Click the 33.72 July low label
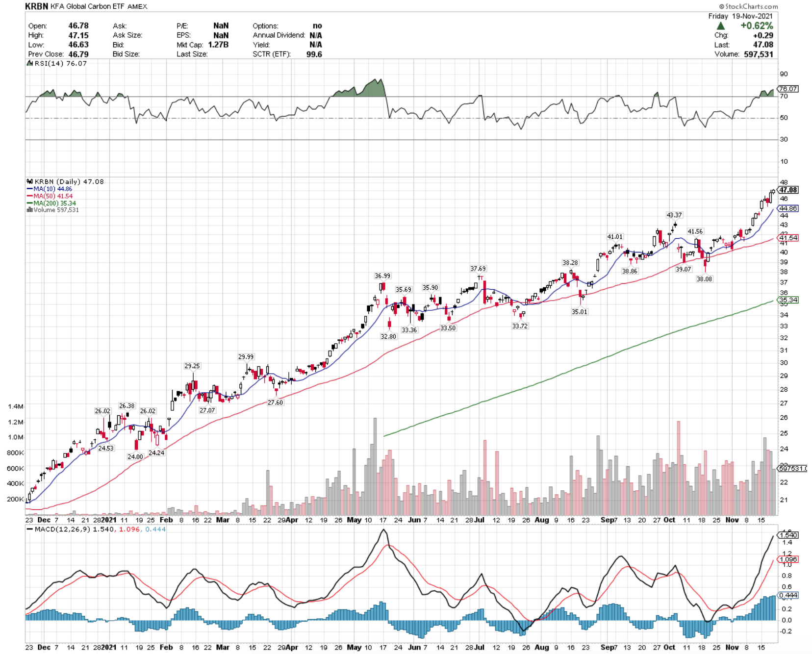 pos(520,326)
